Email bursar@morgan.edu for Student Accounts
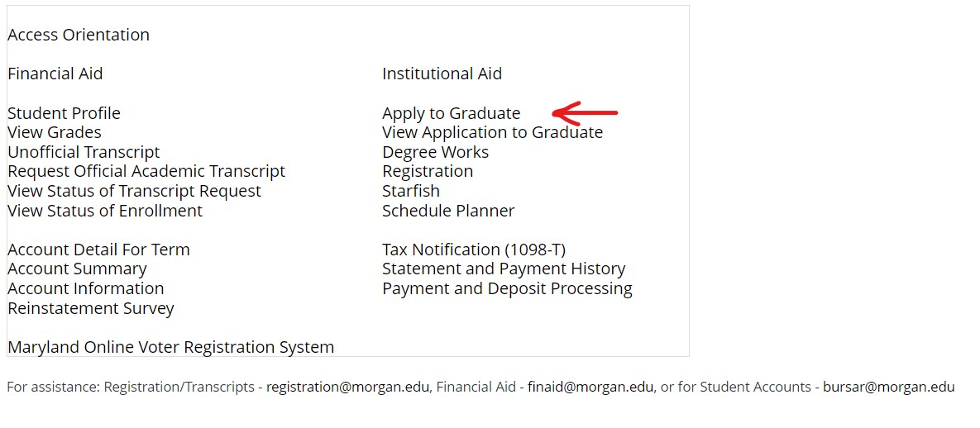The height and width of the screenshot is (428, 980). pos(888,387)
